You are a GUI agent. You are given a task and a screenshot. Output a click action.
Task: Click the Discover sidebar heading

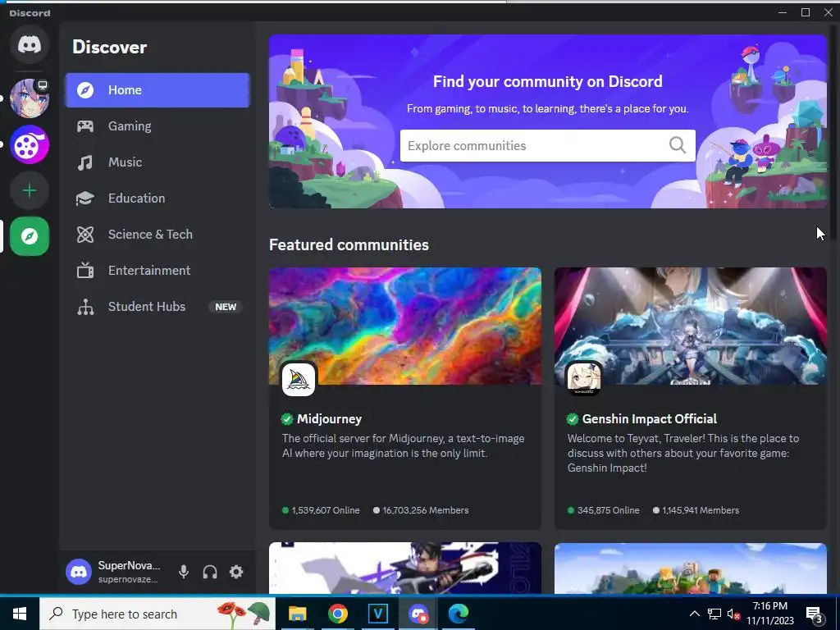[110, 47]
